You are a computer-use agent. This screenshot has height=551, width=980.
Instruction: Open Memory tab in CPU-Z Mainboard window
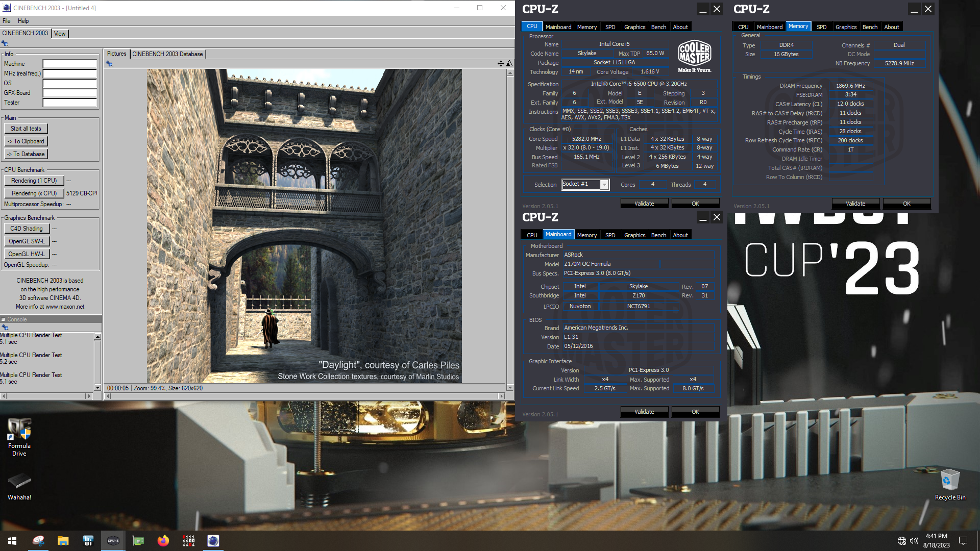[587, 235]
